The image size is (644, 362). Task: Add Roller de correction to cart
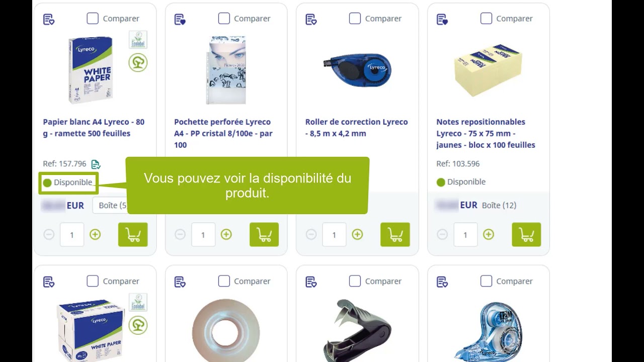395,234
